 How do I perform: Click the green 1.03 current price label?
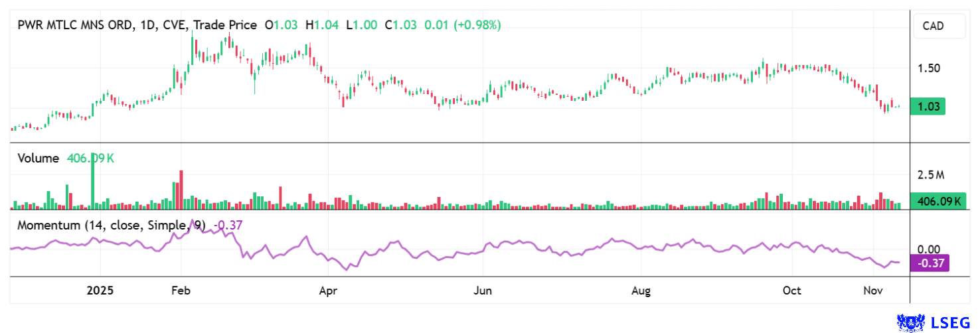pos(928,107)
